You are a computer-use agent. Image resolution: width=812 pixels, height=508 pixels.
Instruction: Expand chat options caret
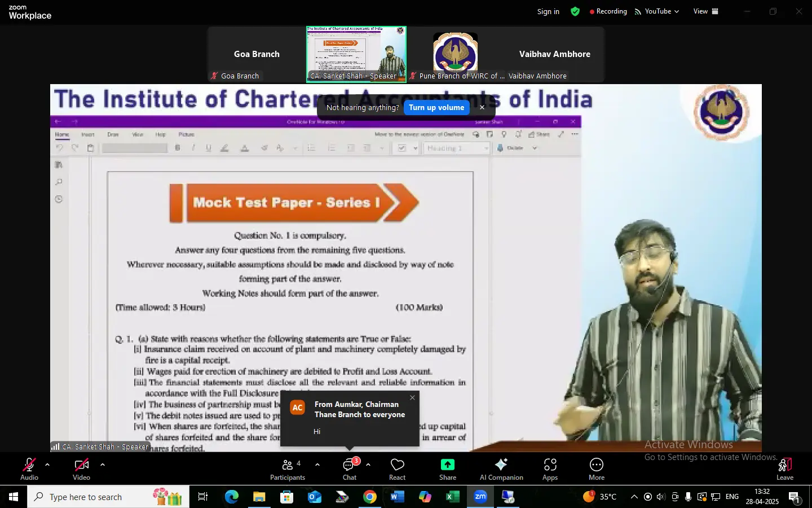pyautogui.click(x=368, y=465)
